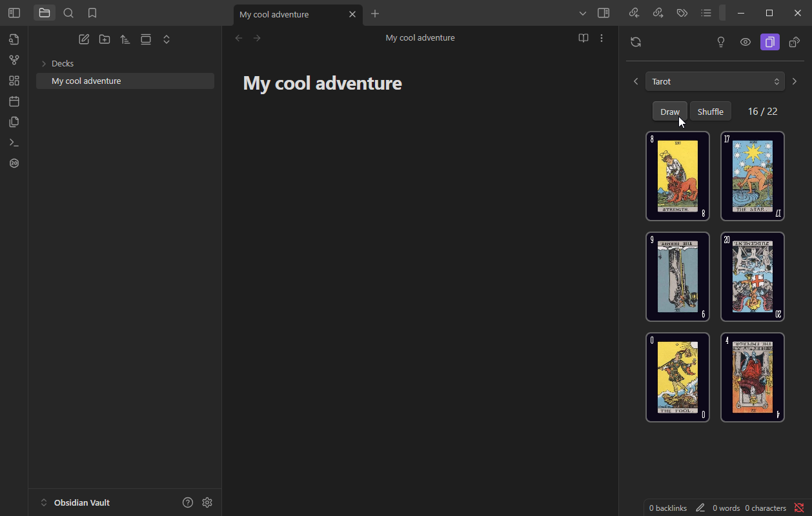Open the vault switcher chevron
The width and height of the screenshot is (812, 516).
44,502
